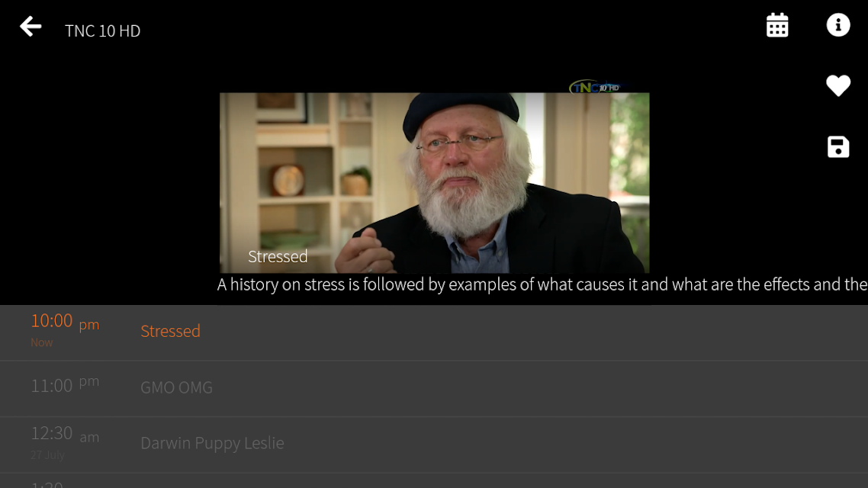Click the partially visible 1:30 schedule row

click(x=434, y=481)
